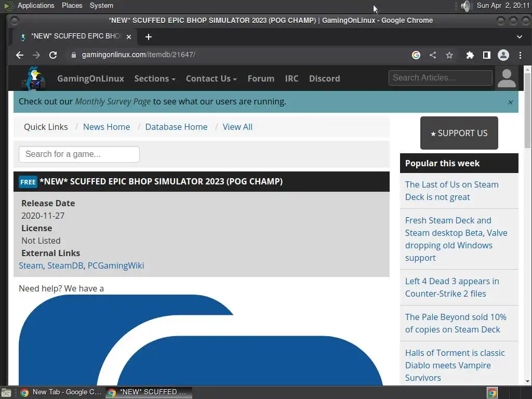Open the Steam external link
This screenshot has width=532, height=399.
31,265
